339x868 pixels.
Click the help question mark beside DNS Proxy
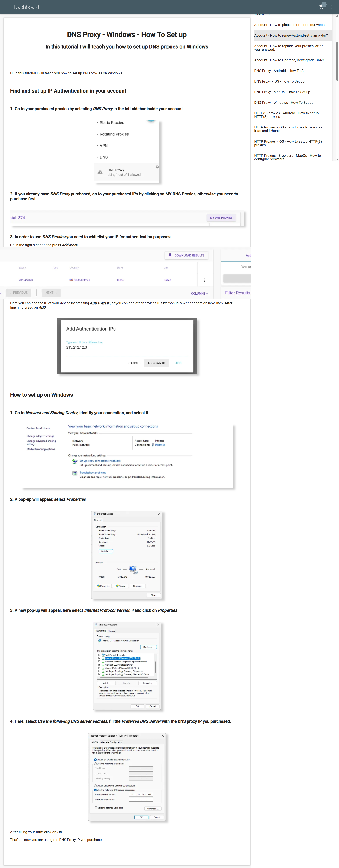point(157,167)
